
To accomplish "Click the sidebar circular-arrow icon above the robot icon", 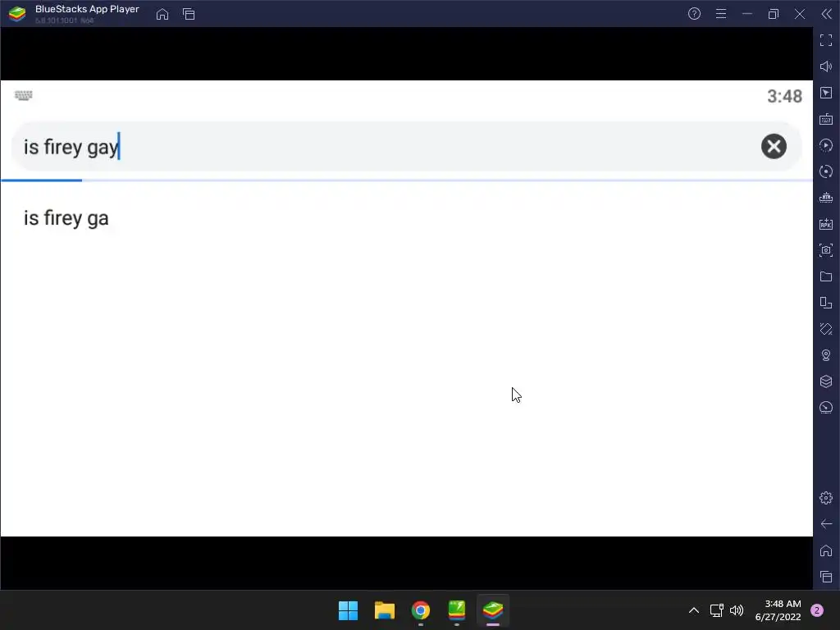I will (x=826, y=171).
